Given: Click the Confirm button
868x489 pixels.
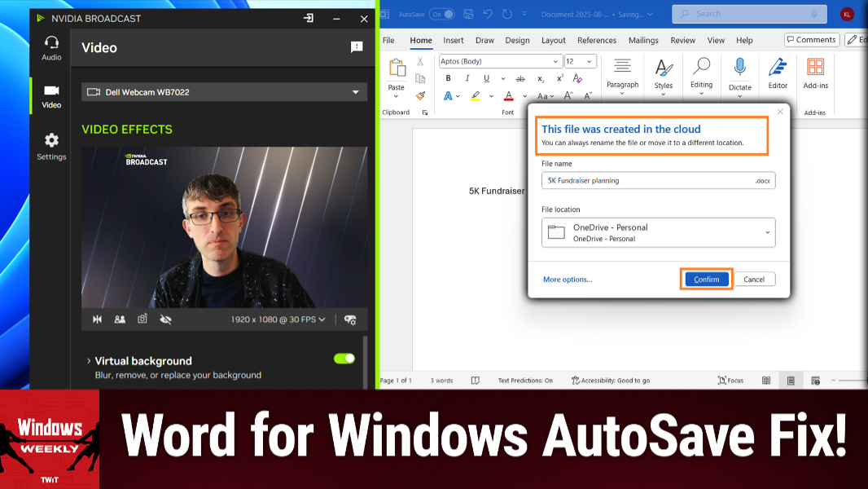Looking at the screenshot, I should pos(706,279).
